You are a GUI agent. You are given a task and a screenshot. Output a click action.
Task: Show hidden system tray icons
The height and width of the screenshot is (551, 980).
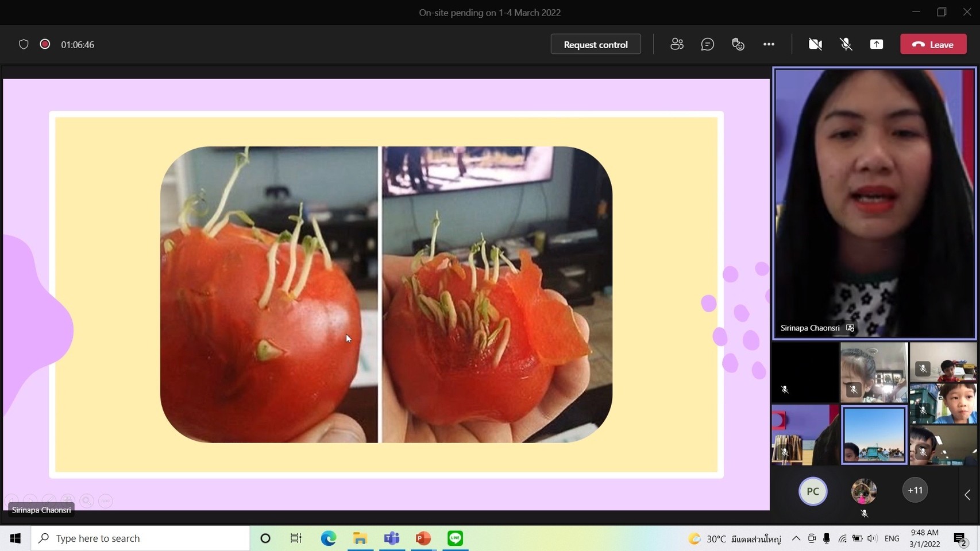pyautogui.click(x=796, y=538)
